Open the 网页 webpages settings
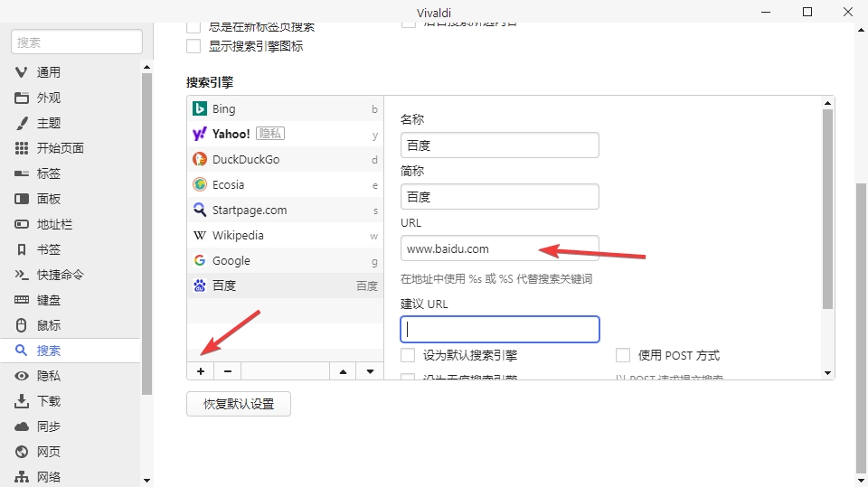 71,452
